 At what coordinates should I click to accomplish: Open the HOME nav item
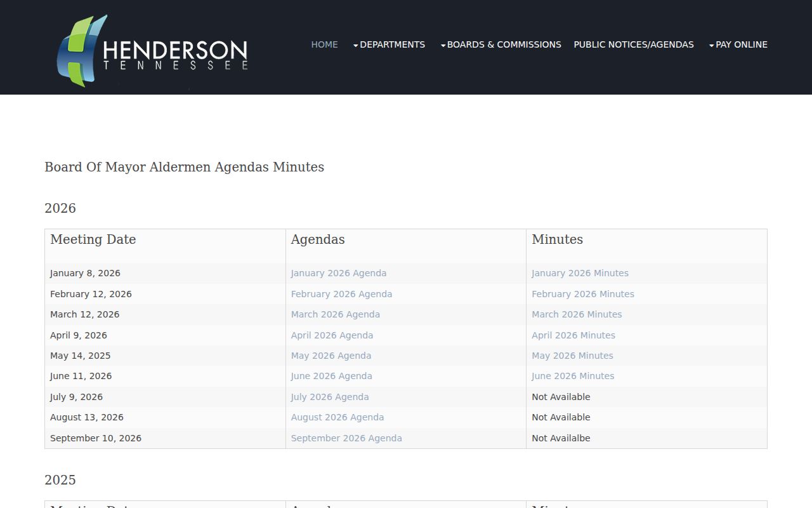[x=324, y=44]
